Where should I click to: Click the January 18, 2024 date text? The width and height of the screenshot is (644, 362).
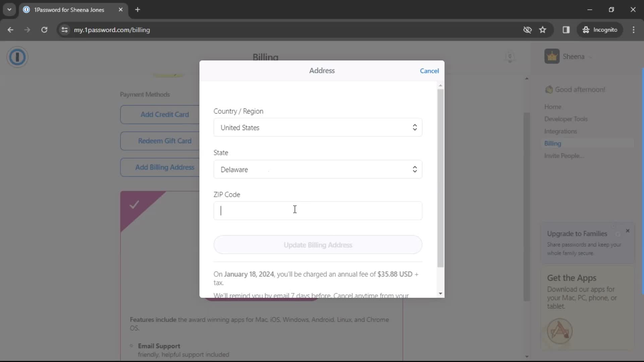tap(249, 274)
